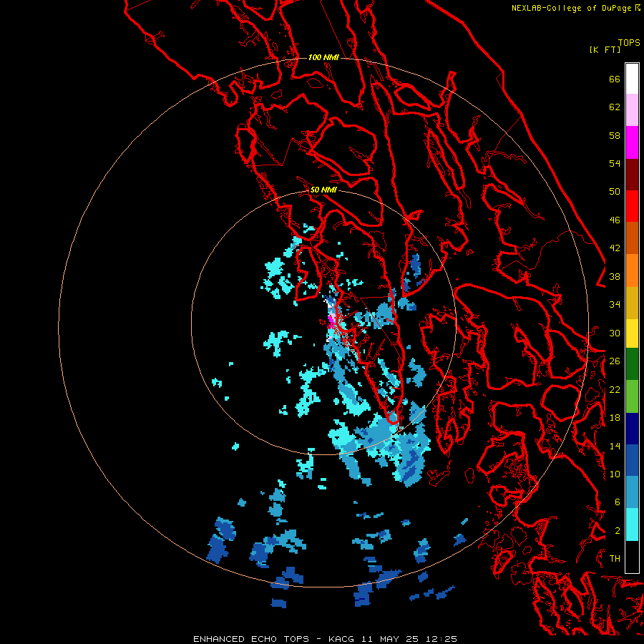Click the legend value 22
This screenshot has width=644, height=644.
[x=615, y=389]
